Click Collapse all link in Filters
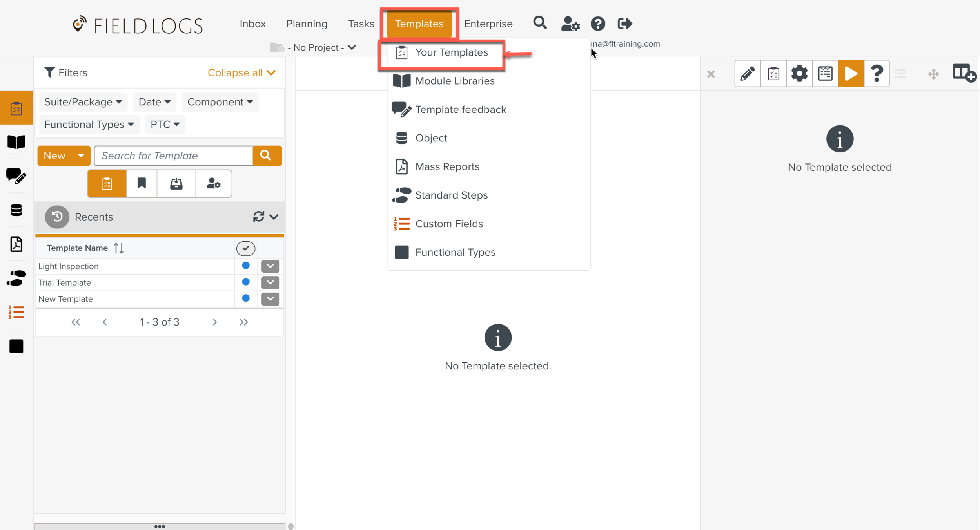Image resolution: width=980 pixels, height=530 pixels. tap(241, 72)
